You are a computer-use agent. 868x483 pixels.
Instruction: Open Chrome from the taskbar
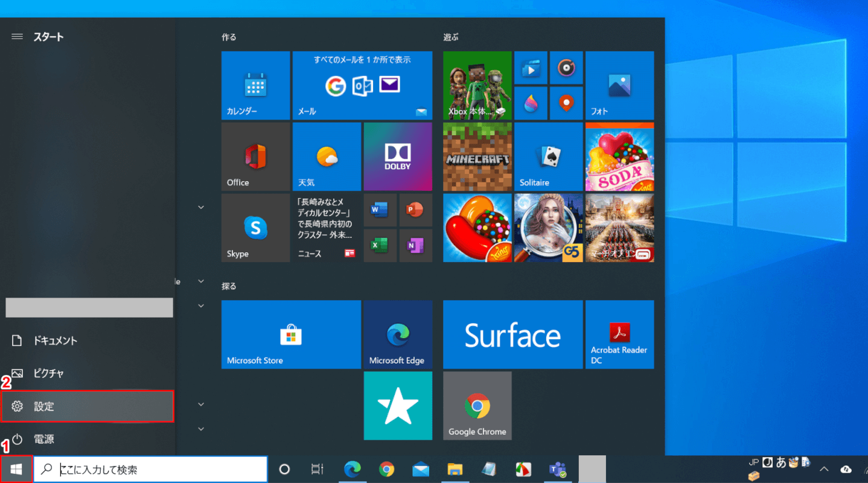[x=386, y=469]
